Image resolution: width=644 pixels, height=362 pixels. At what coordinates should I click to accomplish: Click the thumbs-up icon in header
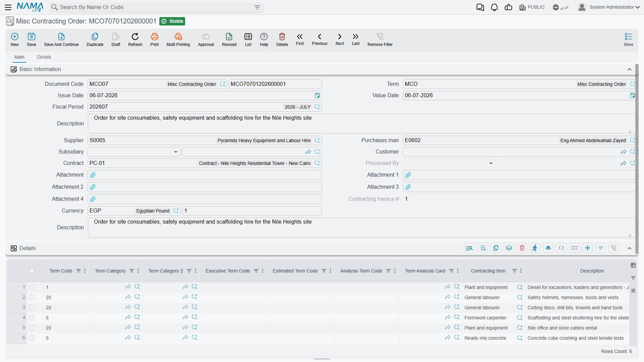(508, 7)
